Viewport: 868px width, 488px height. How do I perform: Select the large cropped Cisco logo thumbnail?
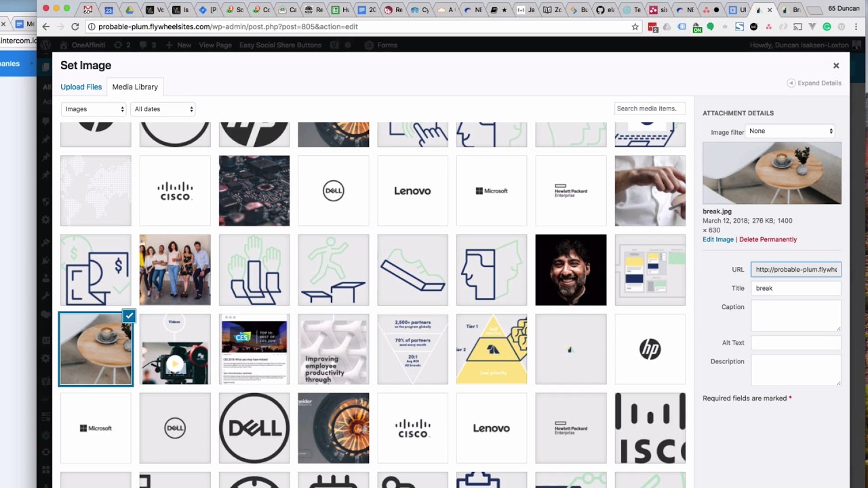click(x=650, y=428)
